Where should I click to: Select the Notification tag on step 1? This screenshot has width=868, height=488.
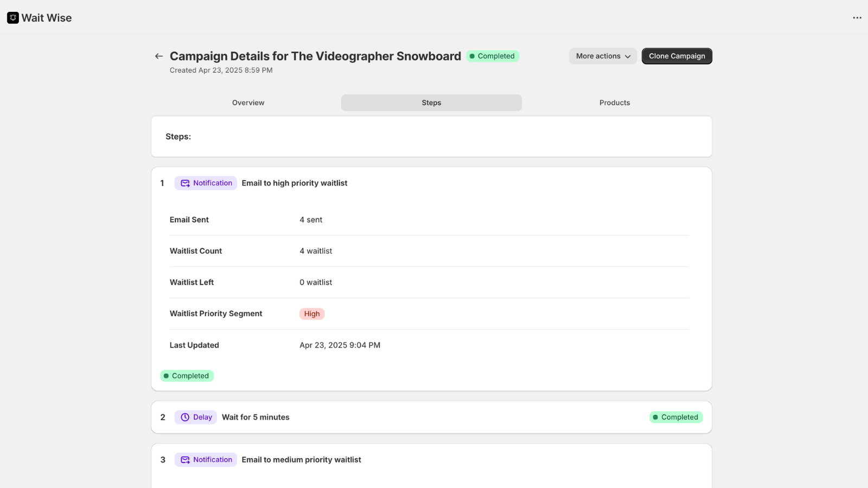pyautogui.click(x=206, y=183)
